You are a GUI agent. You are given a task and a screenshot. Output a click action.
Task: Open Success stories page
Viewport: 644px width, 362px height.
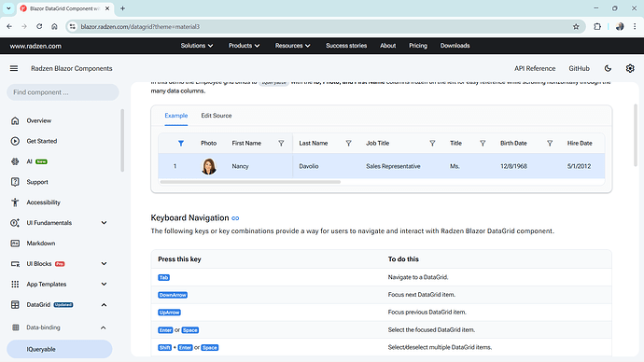(346, 46)
